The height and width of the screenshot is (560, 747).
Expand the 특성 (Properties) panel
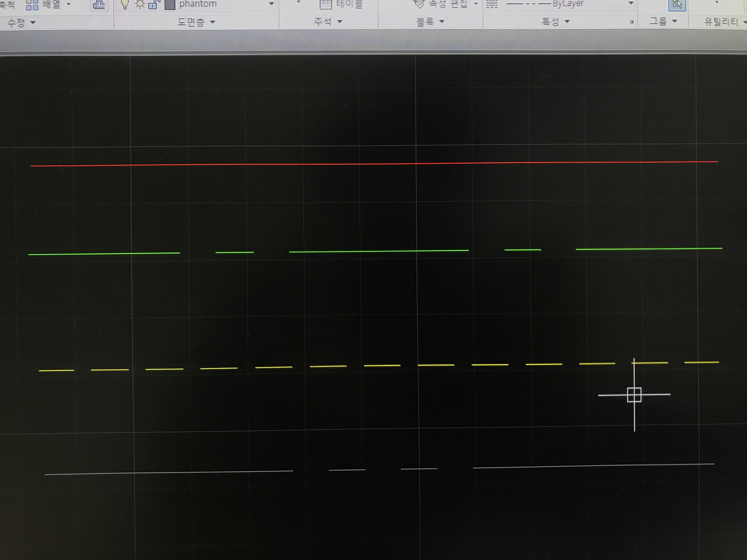pyautogui.click(x=556, y=22)
